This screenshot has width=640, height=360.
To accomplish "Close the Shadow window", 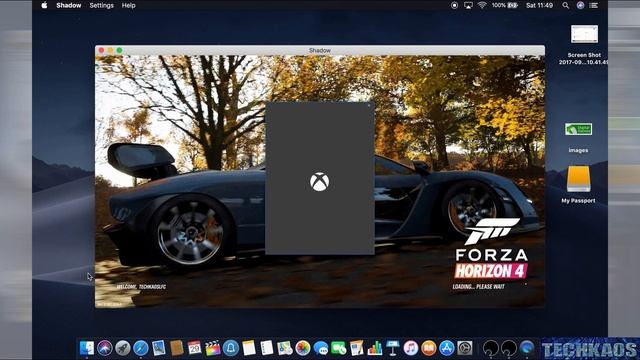I will [x=101, y=50].
